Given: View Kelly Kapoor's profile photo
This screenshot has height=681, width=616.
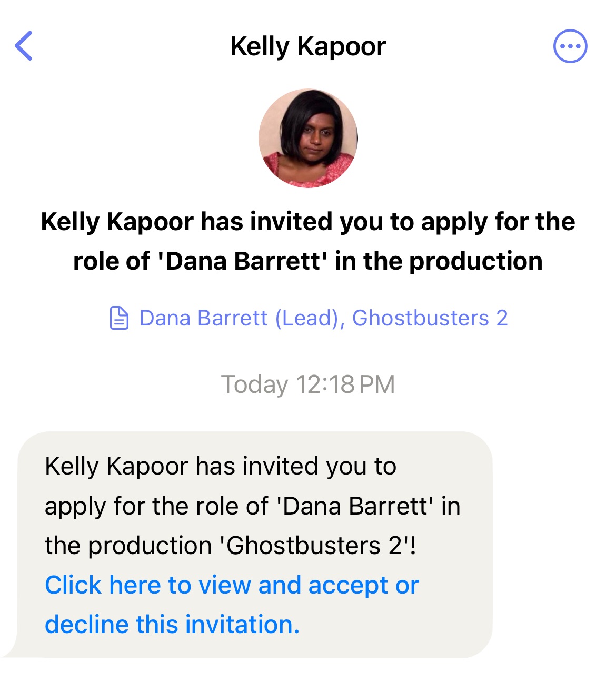Looking at the screenshot, I should coord(308,138).
